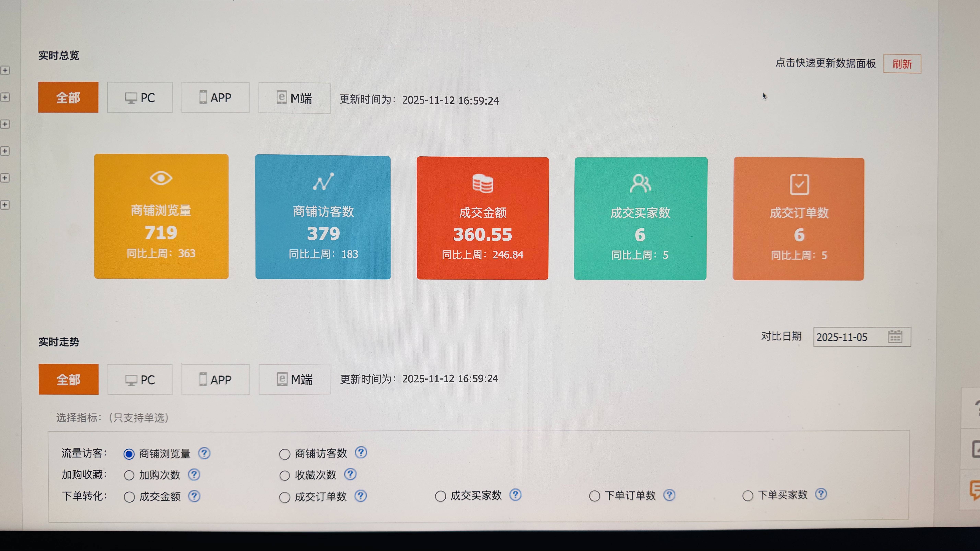Expand the third plus item in left sidebar

[5, 124]
